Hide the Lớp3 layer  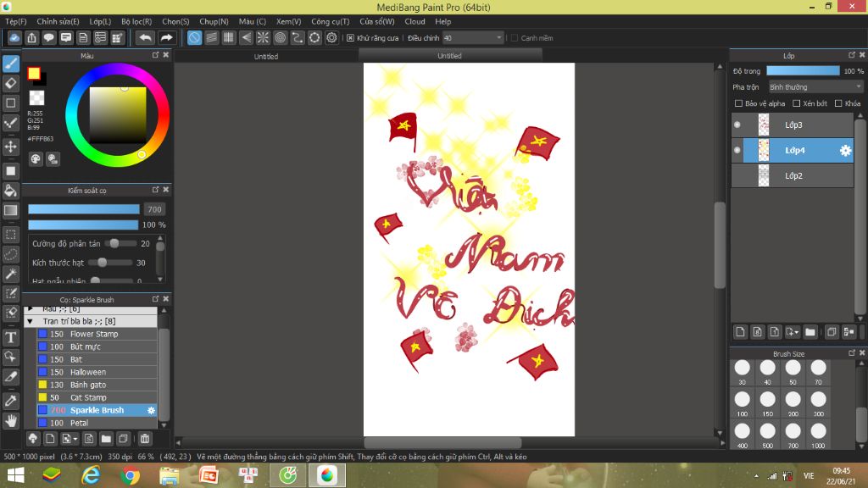(737, 125)
